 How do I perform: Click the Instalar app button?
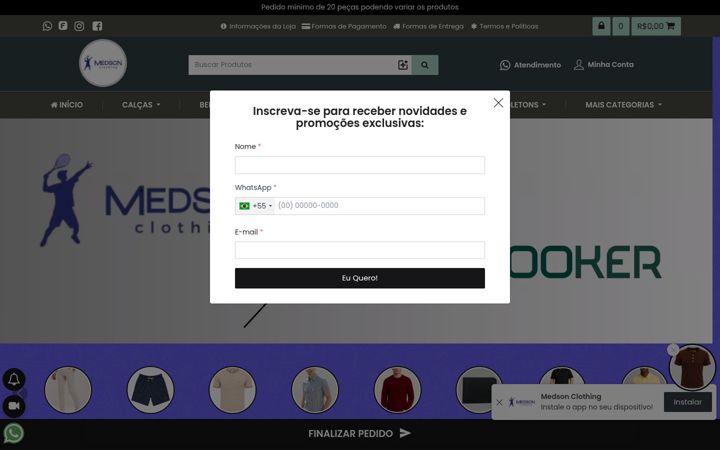click(x=687, y=402)
